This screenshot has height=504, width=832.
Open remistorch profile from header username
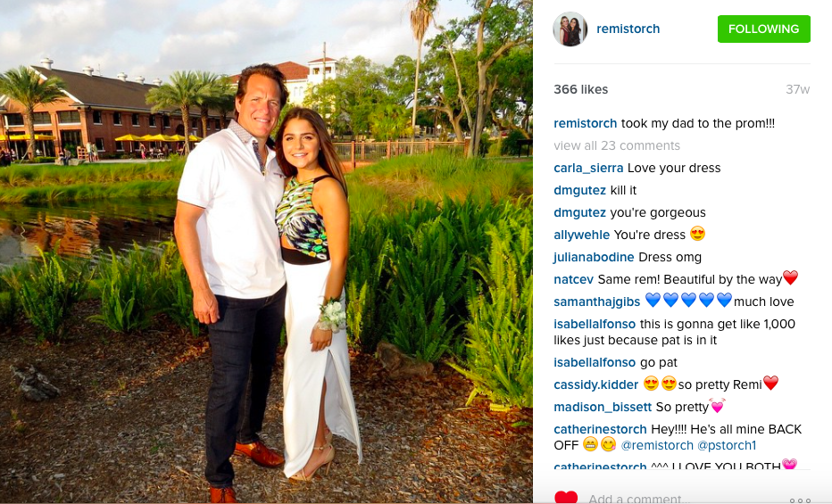pyautogui.click(x=628, y=29)
